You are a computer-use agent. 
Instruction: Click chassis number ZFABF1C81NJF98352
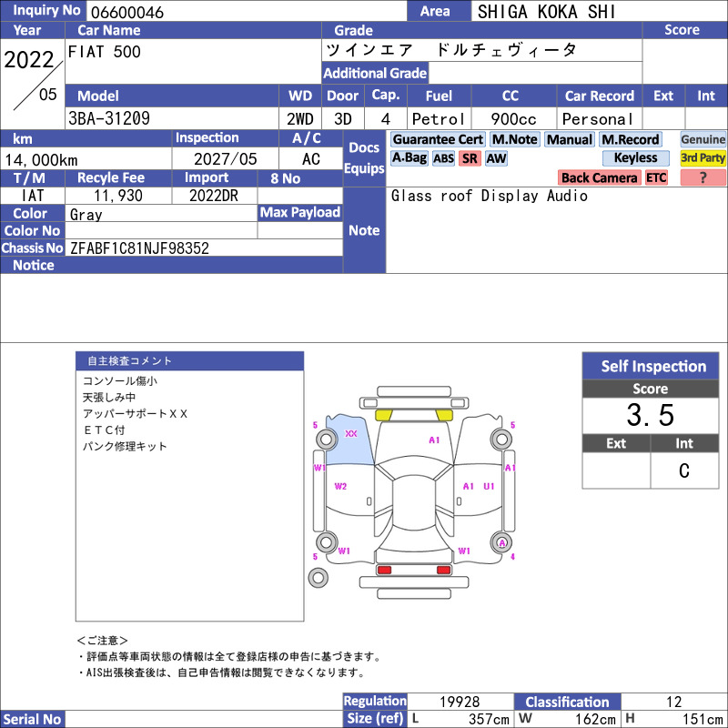140,248
